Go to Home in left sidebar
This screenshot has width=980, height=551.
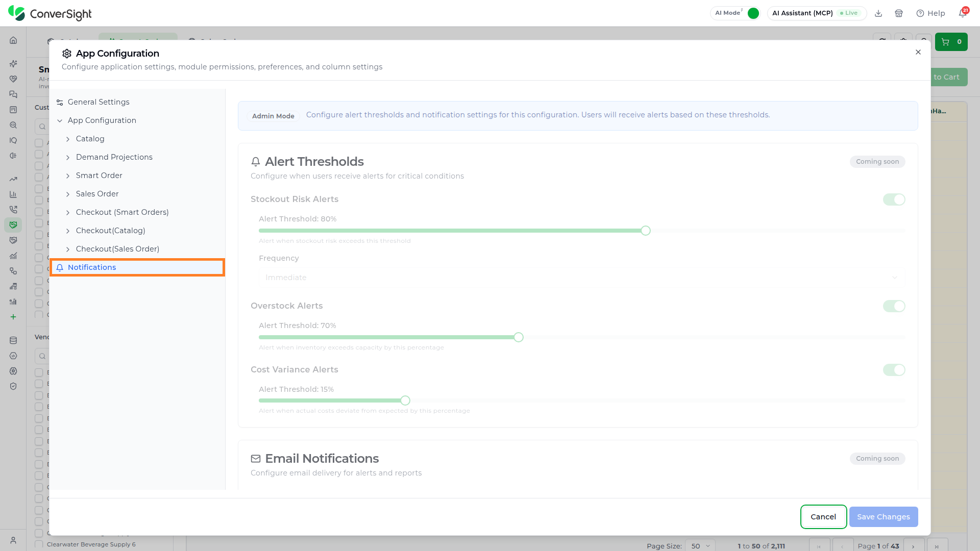pyautogui.click(x=13, y=40)
